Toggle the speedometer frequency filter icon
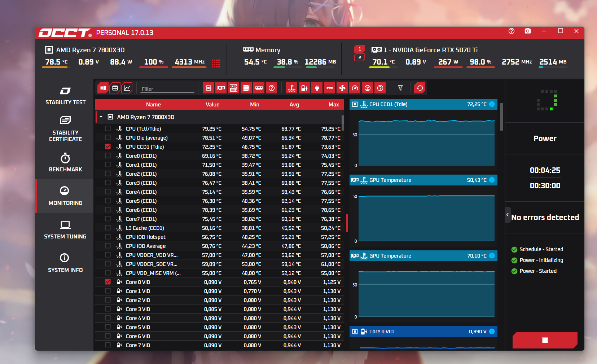Image resolution: width=597 pixels, height=364 pixels. pyautogui.click(x=355, y=88)
